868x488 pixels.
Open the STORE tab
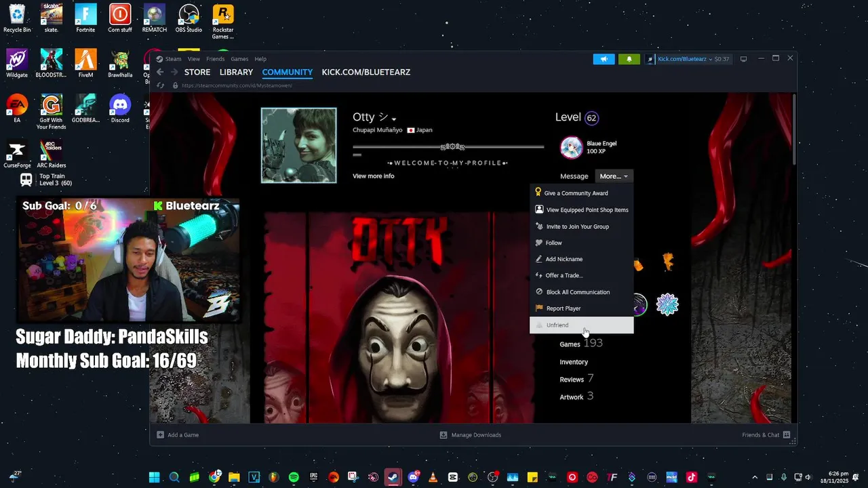click(197, 72)
